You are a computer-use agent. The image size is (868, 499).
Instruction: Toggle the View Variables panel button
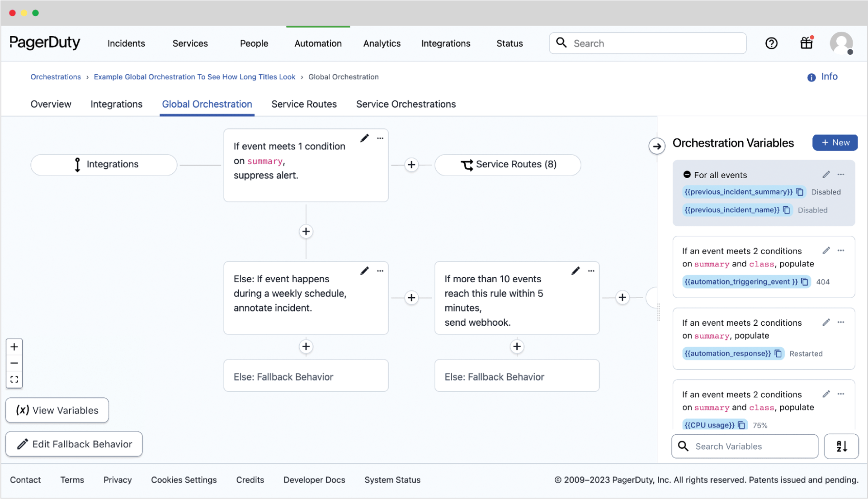(57, 410)
